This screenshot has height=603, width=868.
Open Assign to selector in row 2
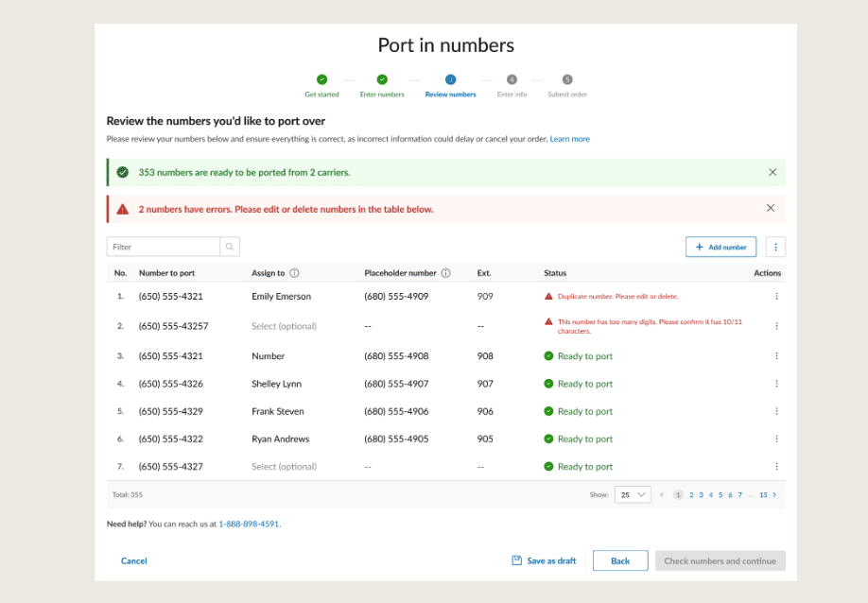[284, 326]
